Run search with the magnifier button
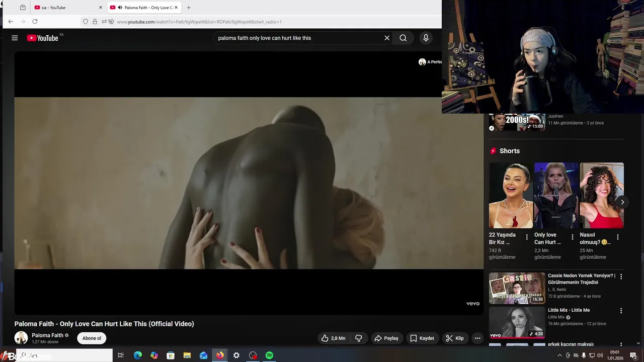This screenshot has height=362, width=644. (x=403, y=38)
